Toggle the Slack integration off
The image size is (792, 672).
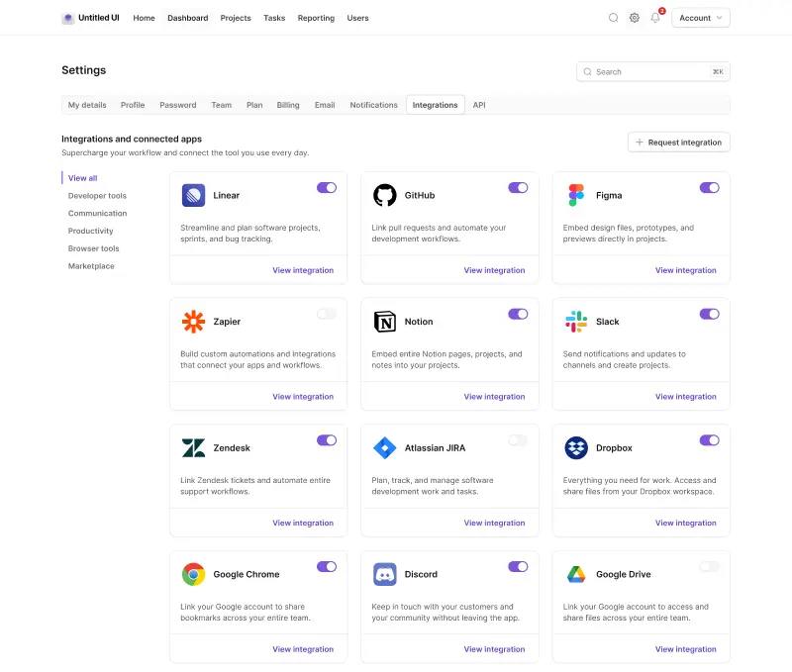pos(710,314)
